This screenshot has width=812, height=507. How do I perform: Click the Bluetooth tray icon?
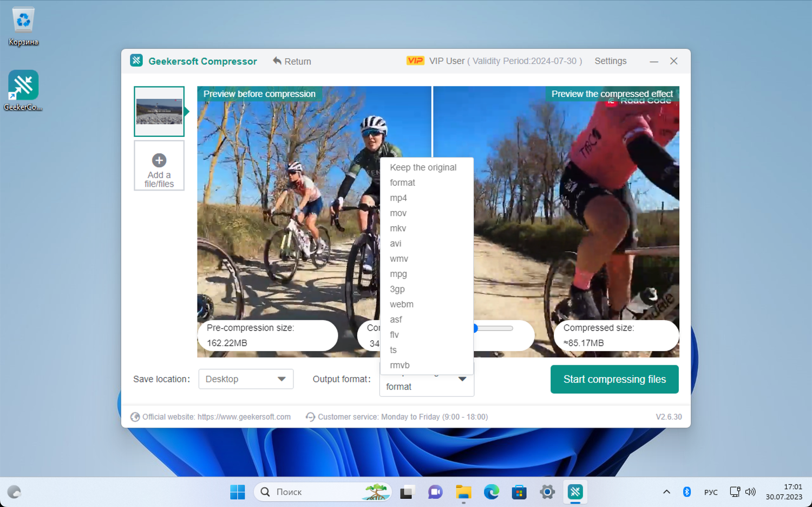point(687,492)
